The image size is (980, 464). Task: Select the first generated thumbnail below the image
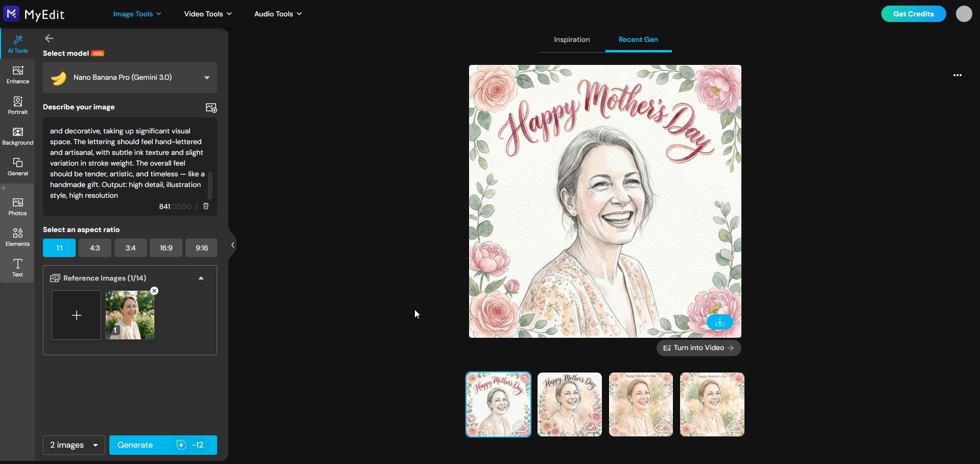(x=498, y=404)
